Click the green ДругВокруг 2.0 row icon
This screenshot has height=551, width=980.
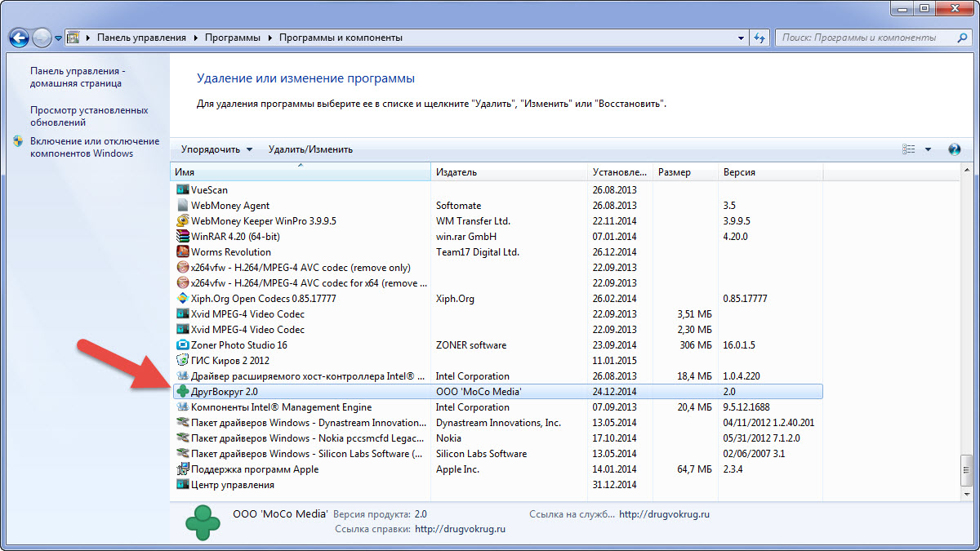click(x=183, y=392)
